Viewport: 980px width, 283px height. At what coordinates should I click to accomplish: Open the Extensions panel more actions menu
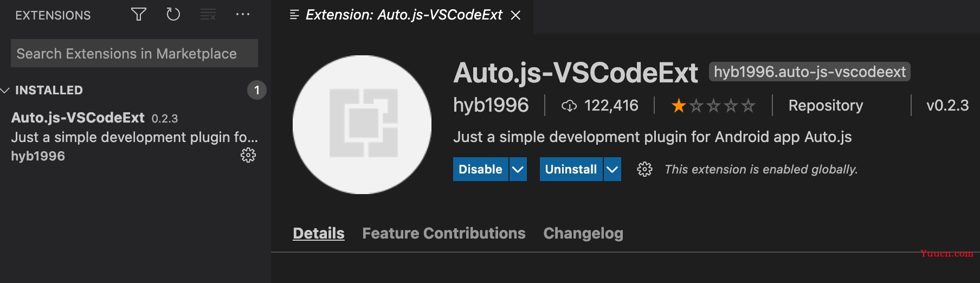coord(243,15)
